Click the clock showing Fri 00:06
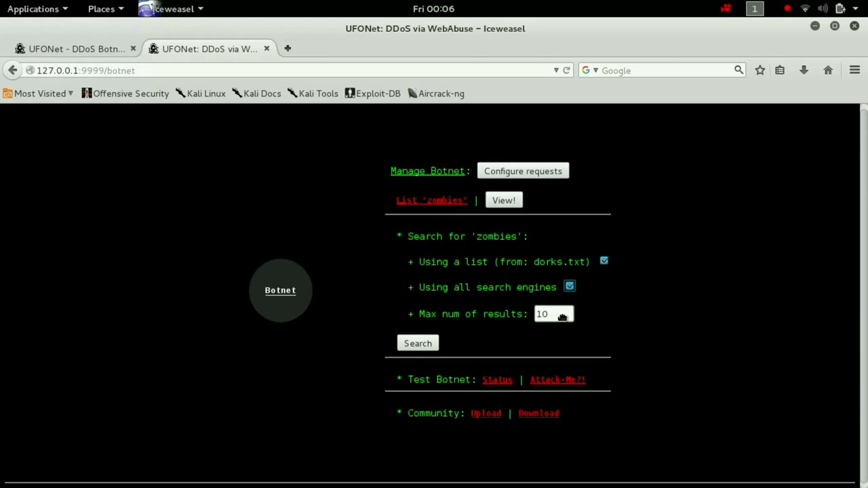868x488 pixels. coord(433,9)
